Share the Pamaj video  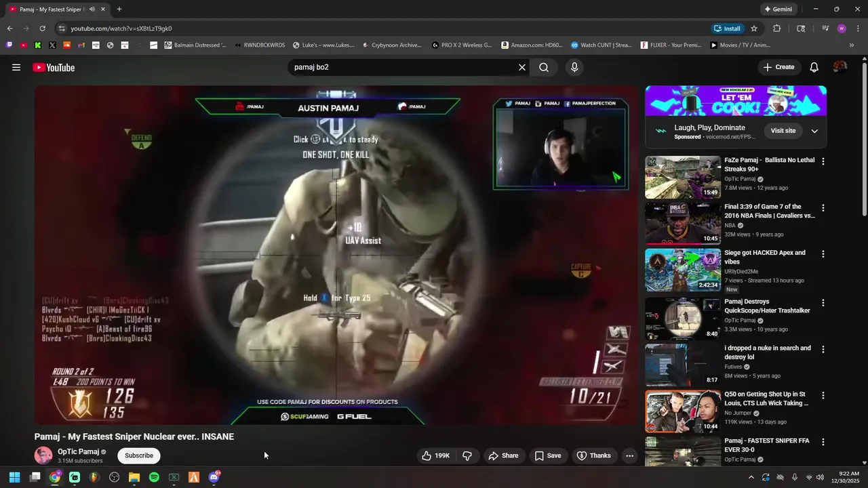point(503,455)
